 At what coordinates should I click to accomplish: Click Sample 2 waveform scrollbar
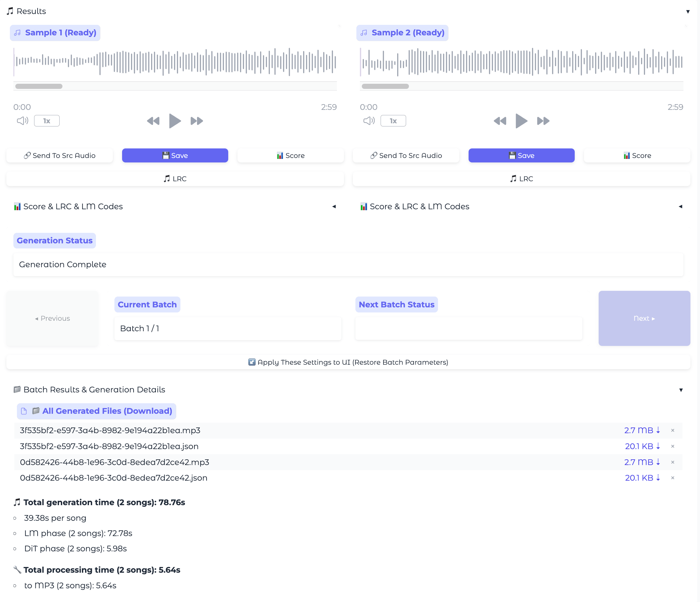click(385, 86)
